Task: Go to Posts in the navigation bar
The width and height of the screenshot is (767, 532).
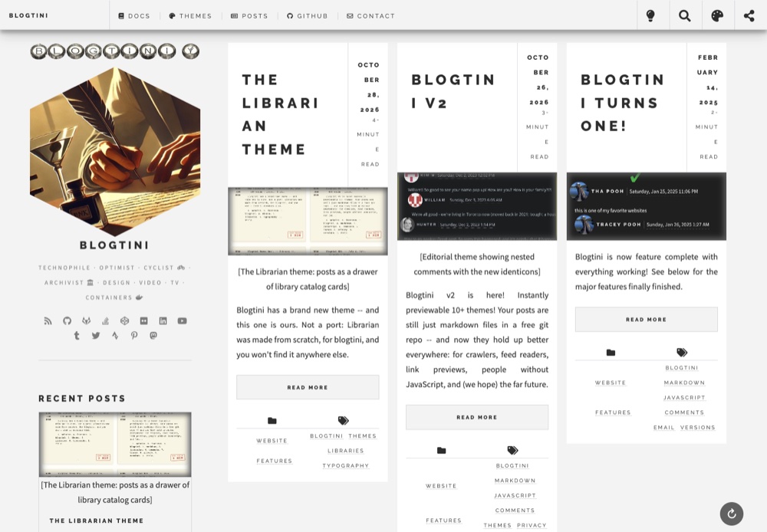Action: [249, 15]
